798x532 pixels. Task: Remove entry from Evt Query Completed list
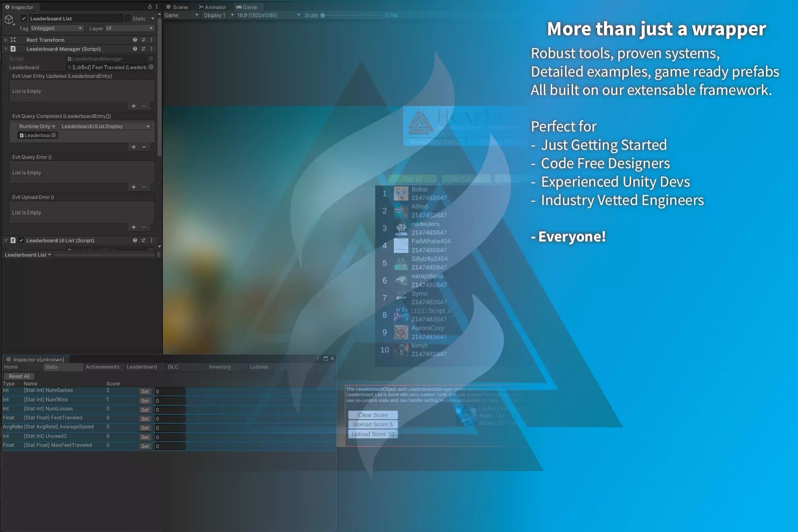(144, 147)
